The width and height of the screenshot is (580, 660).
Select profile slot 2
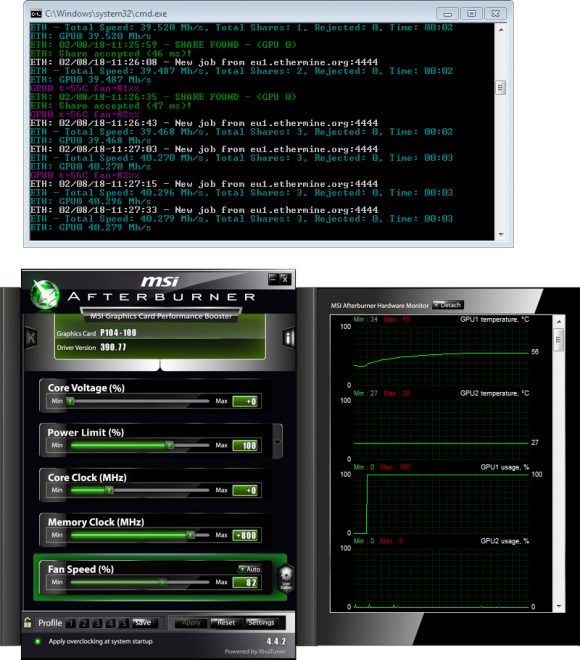pos(84,623)
